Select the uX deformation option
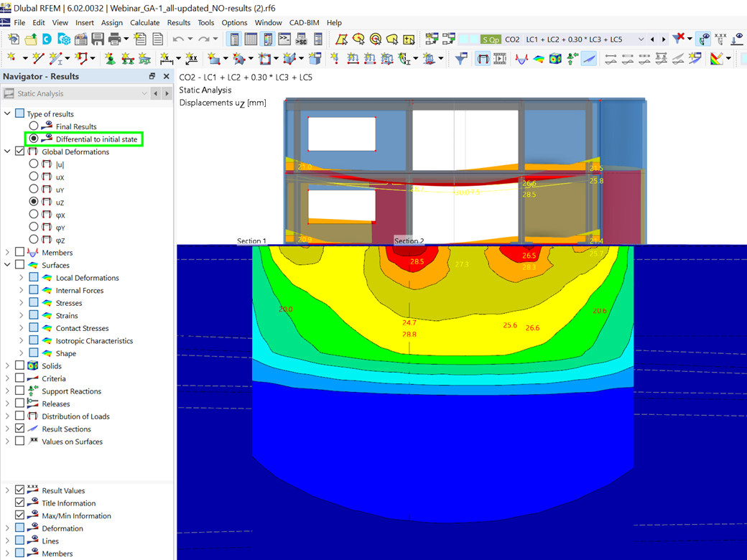 (33, 176)
